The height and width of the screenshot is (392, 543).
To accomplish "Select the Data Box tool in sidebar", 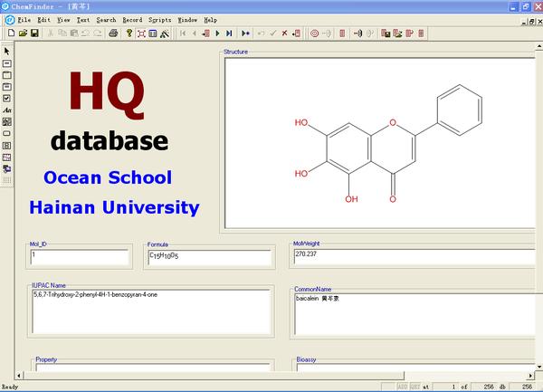I will pos(7,63).
